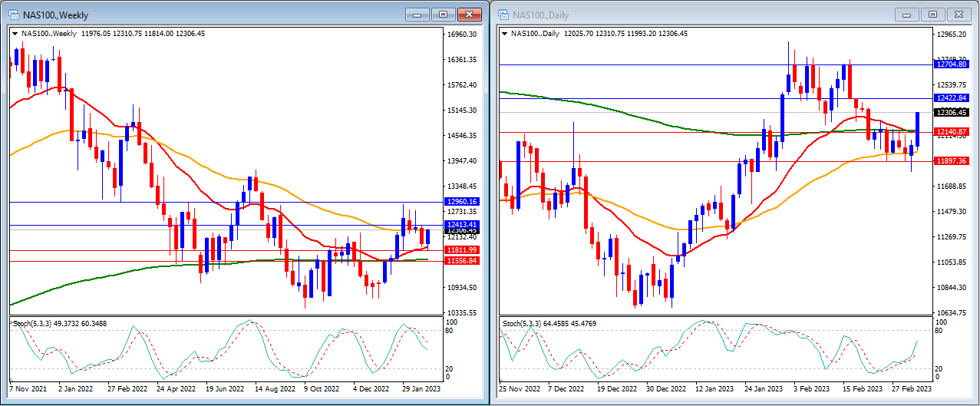Click the 27 Feb 2022 date on the Weekly time axis

tap(127, 389)
